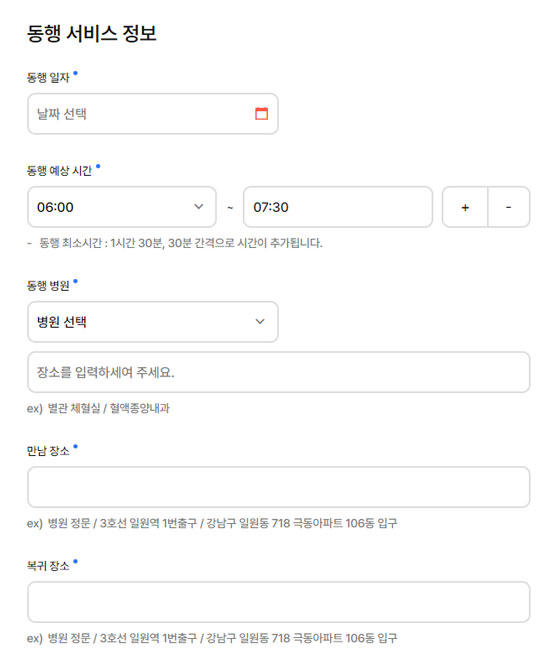Open the calendar icon in date field
Screen dimensions: 560x671
pyautogui.click(x=261, y=113)
